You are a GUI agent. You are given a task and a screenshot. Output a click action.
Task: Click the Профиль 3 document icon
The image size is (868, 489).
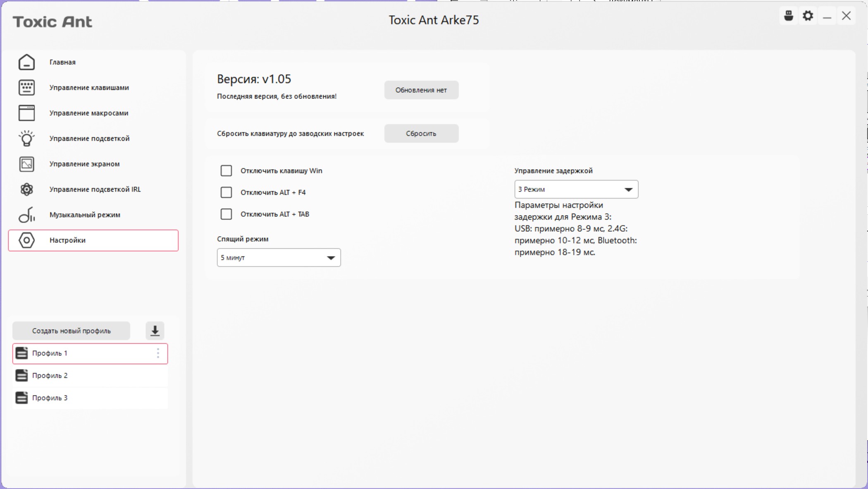(x=21, y=398)
